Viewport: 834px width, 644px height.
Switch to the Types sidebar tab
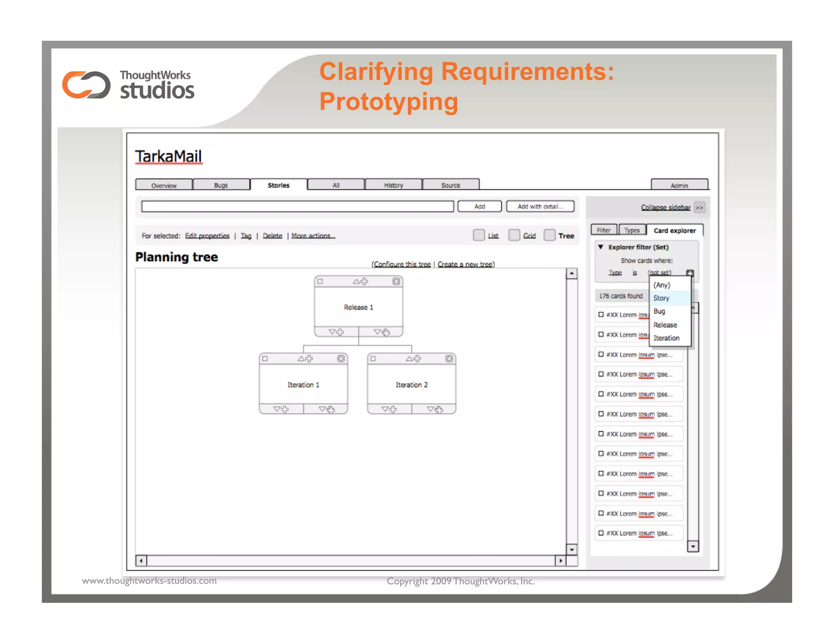pos(632,230)
